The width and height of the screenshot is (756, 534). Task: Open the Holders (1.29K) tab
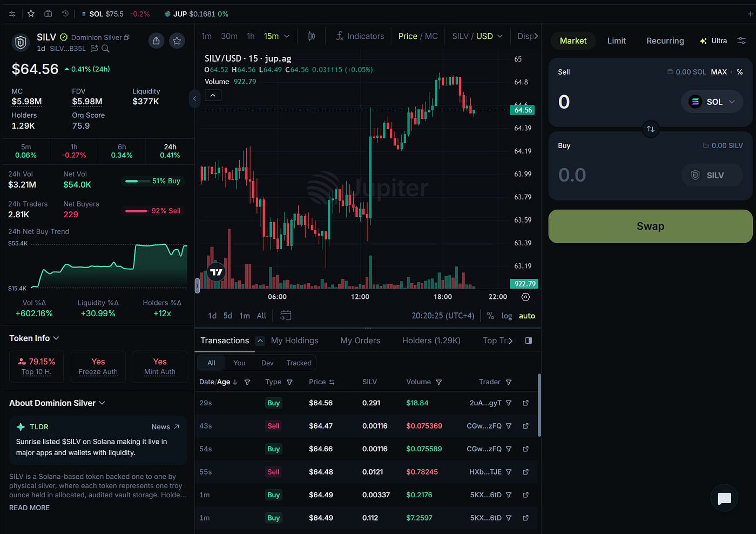(x=431, y=341)
